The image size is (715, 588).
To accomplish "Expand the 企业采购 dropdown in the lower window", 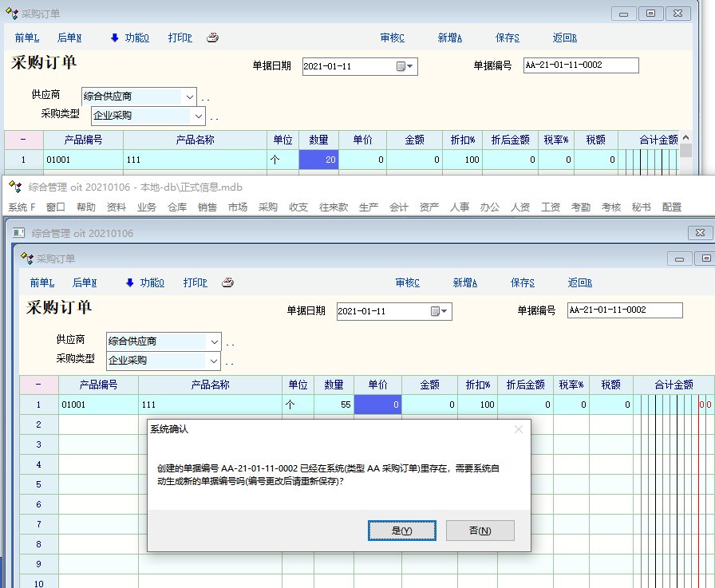I will (214, 361).
